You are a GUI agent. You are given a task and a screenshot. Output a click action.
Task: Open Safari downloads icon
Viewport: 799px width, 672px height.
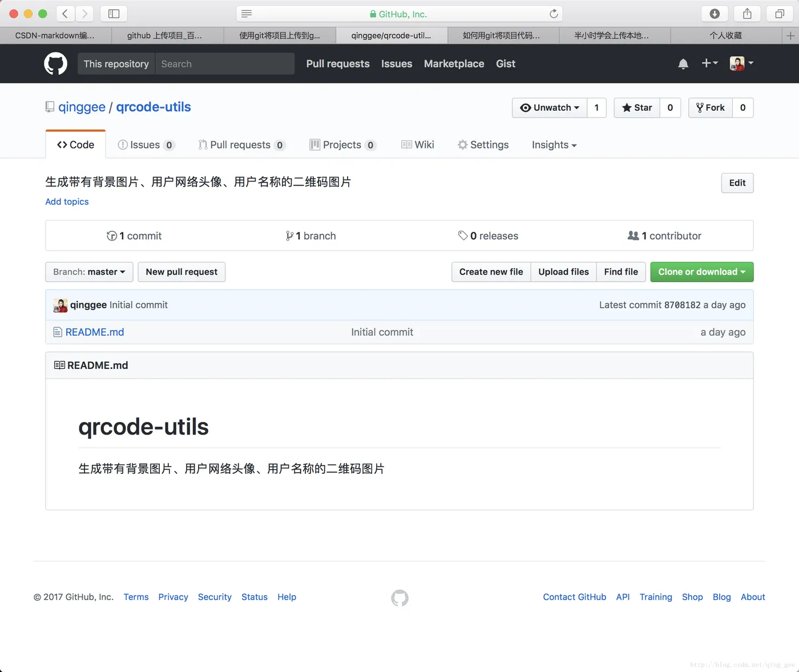[x=715, y=14]
